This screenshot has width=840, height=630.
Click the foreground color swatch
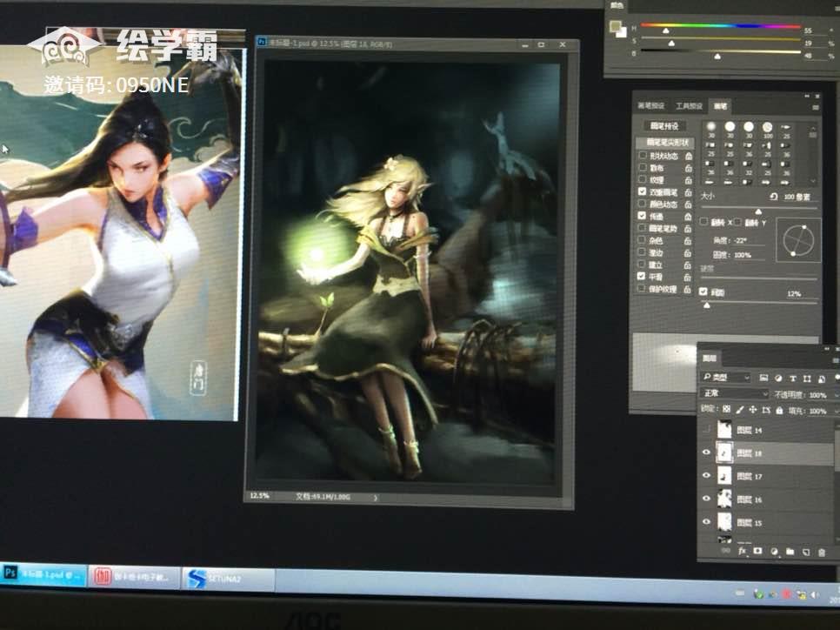[x=615, y=25]
